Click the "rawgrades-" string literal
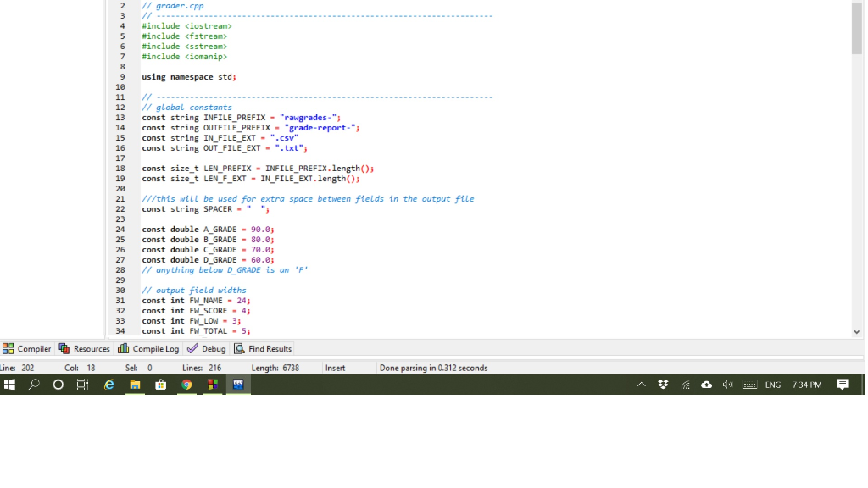Image resolution: width=868 pixels, height=488 pixels. coord(308,117)
